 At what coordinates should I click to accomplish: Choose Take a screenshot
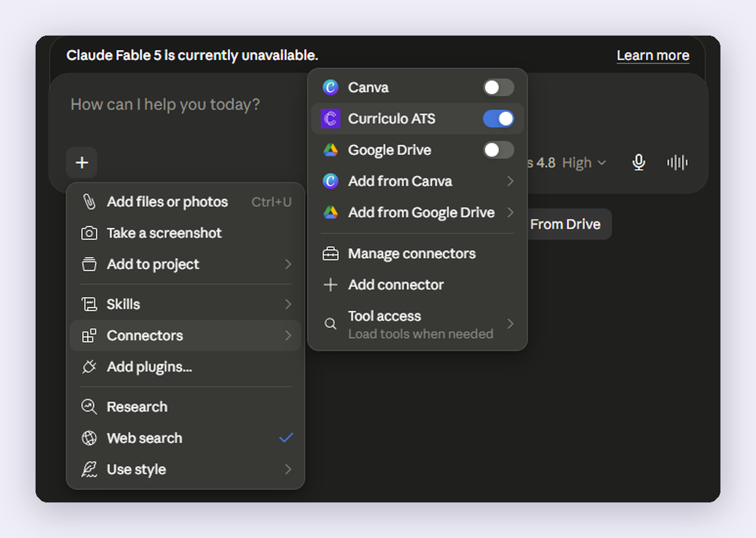pos(186,233)
